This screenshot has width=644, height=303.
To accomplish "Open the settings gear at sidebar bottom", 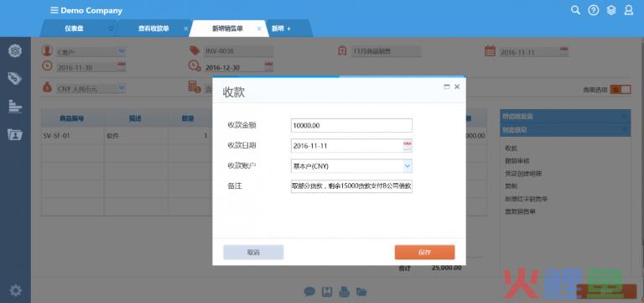I will (x=15, y=290).
